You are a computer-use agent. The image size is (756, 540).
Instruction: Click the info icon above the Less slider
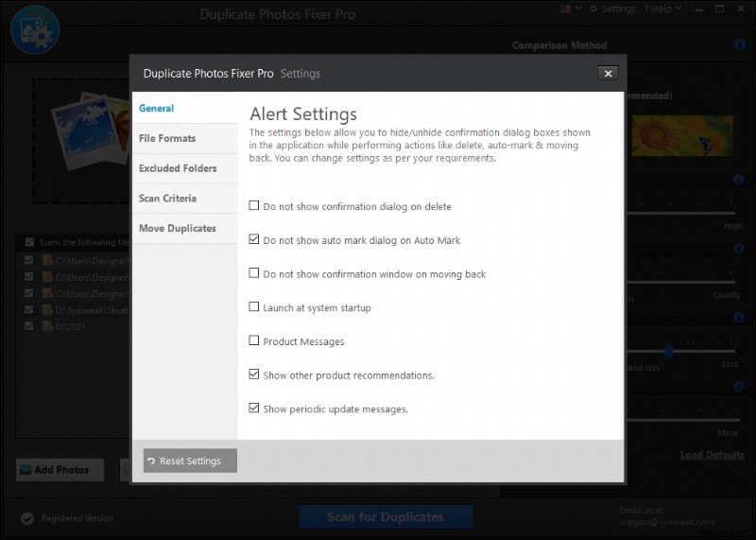click(x=739, y=318)
